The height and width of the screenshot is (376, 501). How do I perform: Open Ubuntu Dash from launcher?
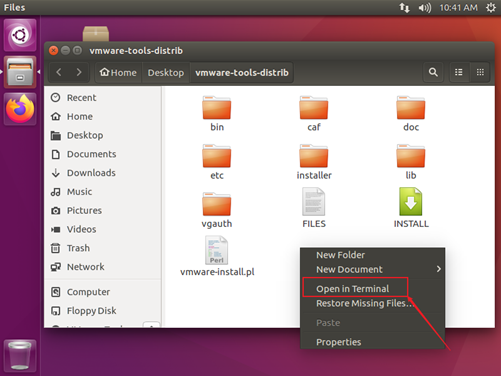click(x=20, y=35)
